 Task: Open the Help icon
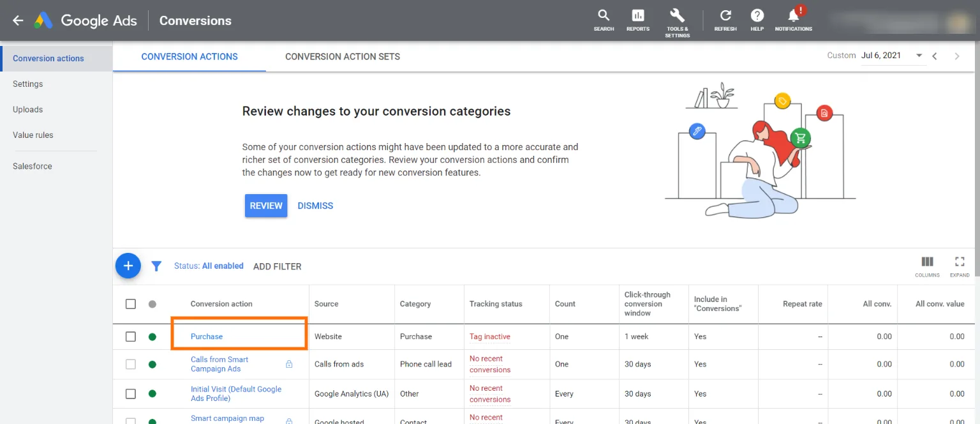point(757,16)
